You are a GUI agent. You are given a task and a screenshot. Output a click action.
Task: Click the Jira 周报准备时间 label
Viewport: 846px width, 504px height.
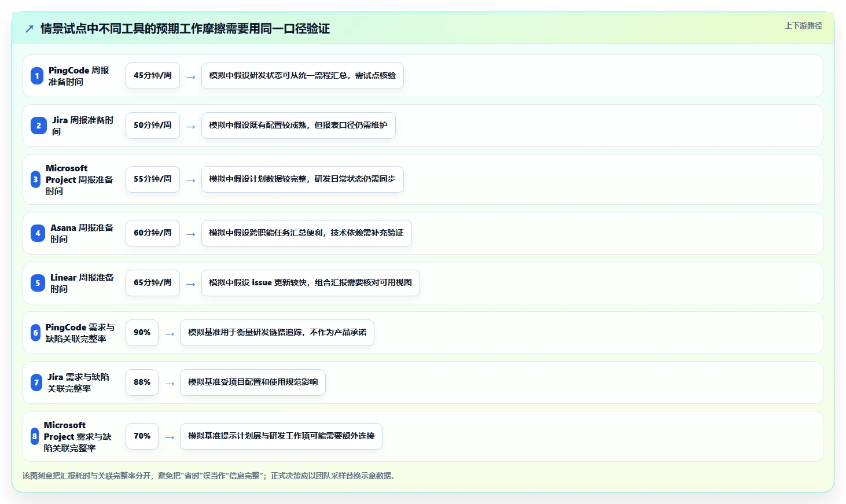83,126
